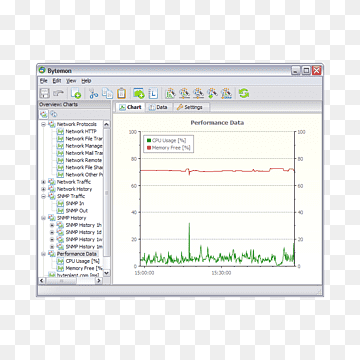The image size is (360, 360).
Task: Collapse the SNMP Traffic tree node
Action: coord(43,196)
